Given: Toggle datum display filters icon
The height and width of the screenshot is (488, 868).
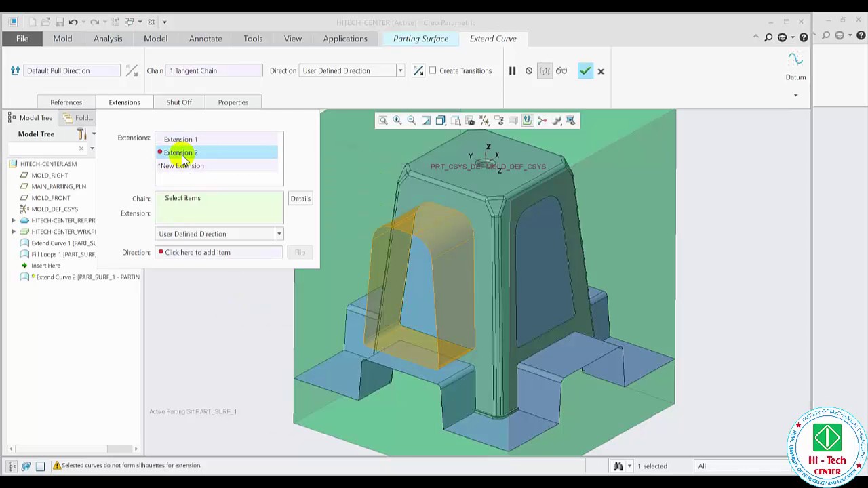Looking at the screenshot, I should [x=484, y=121].
